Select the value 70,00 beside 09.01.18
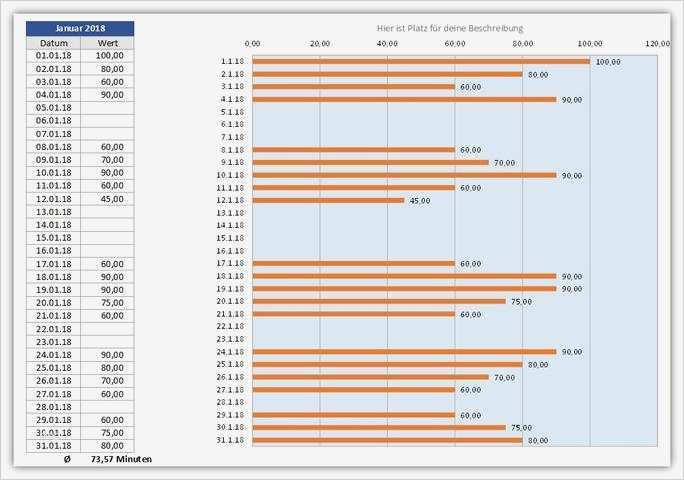The width and height of the screenshot is (684, 480). click(108, 160)
